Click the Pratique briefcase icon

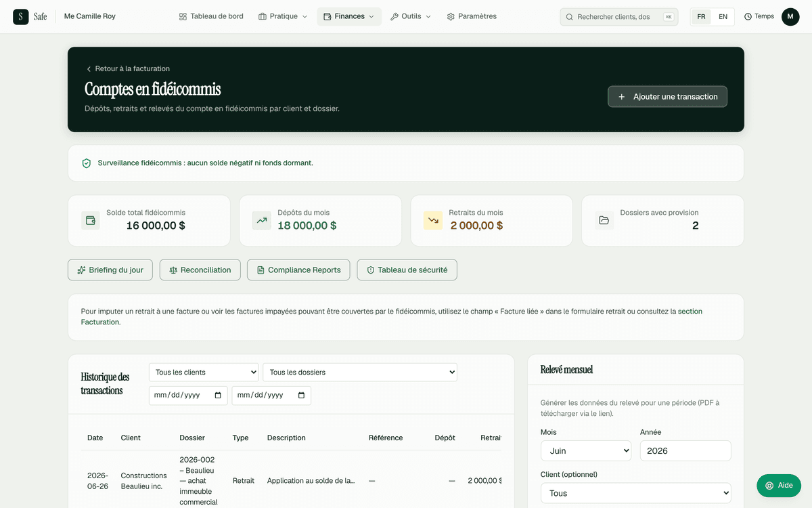pos(263,16)
